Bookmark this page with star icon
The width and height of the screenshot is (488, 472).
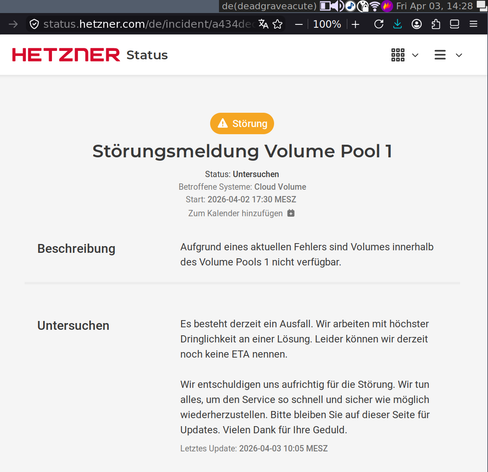pos(278,24)
